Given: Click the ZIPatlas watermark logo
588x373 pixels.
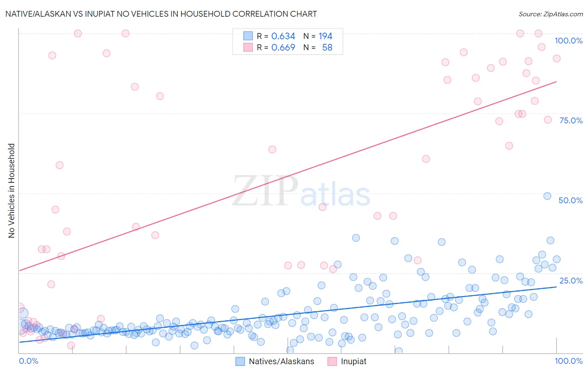Looking at the screenshot, I should coord(301,191).
